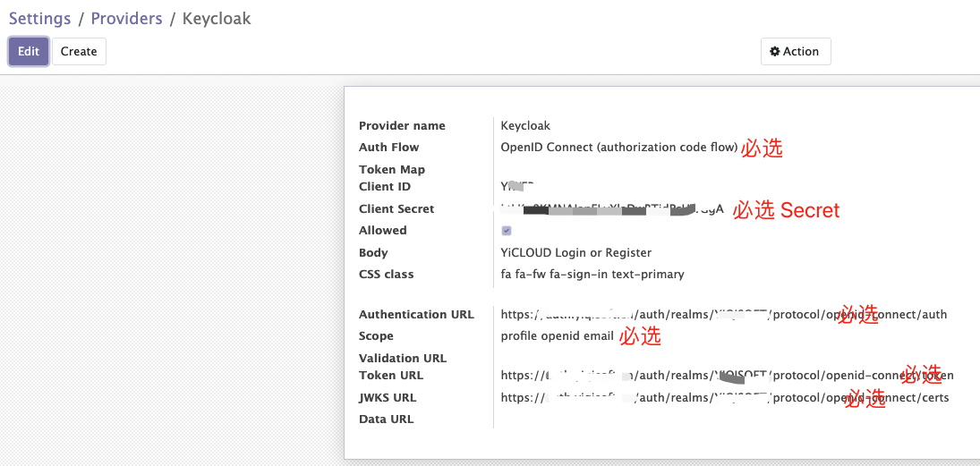Click the Client ID field value
This screenshot has width=980, height=466.
[x=516, y=187]
